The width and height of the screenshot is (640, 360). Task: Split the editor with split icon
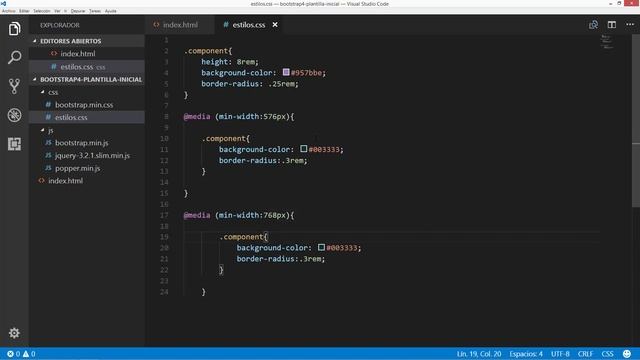pos(611,25)
